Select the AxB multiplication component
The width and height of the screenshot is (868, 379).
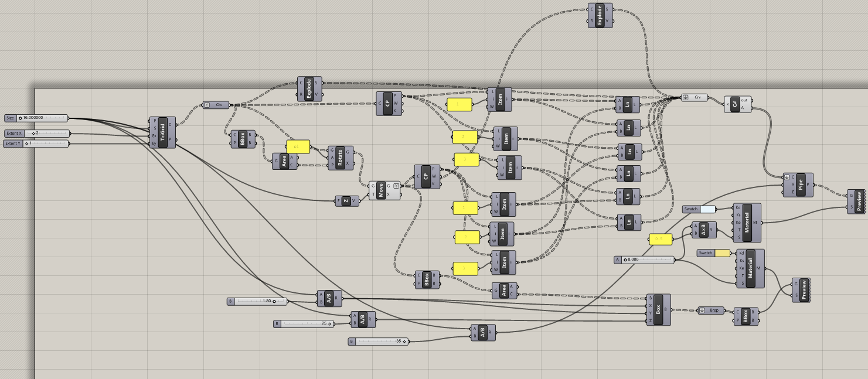(x=704, y=230)
